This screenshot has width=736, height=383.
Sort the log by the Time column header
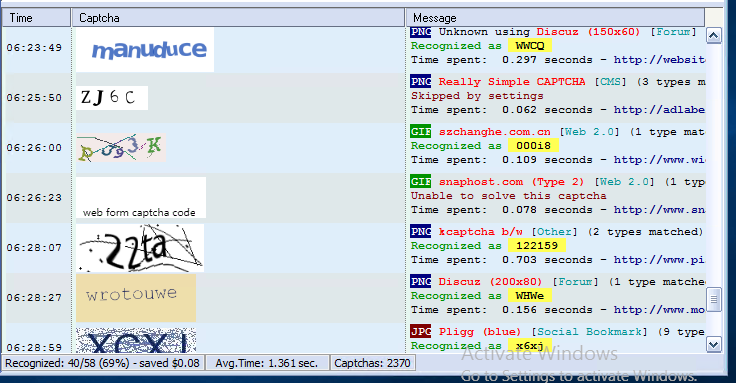36,18
